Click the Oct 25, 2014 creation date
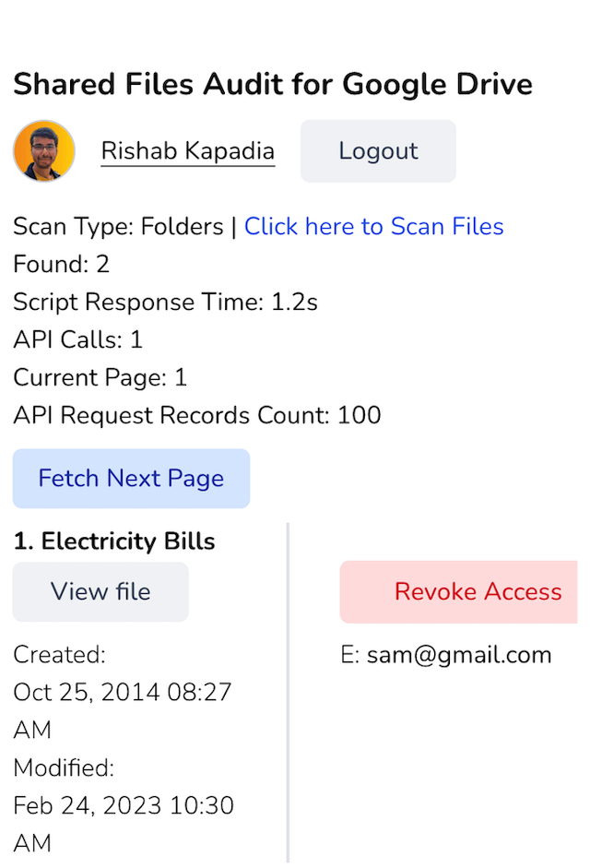This screenshot has height=868, width=590. coord(122,693)
